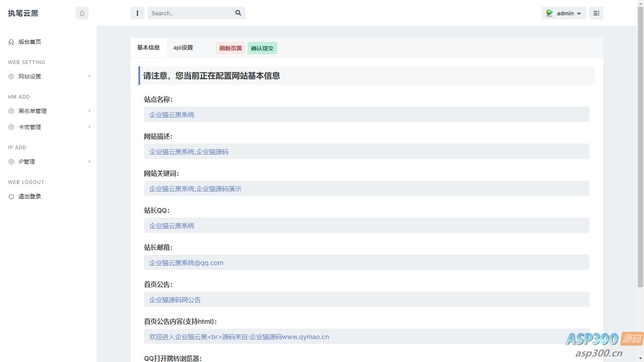Focus the Search input box
The width and height of the screenshot is (644, 362).
tap(191, 13)
